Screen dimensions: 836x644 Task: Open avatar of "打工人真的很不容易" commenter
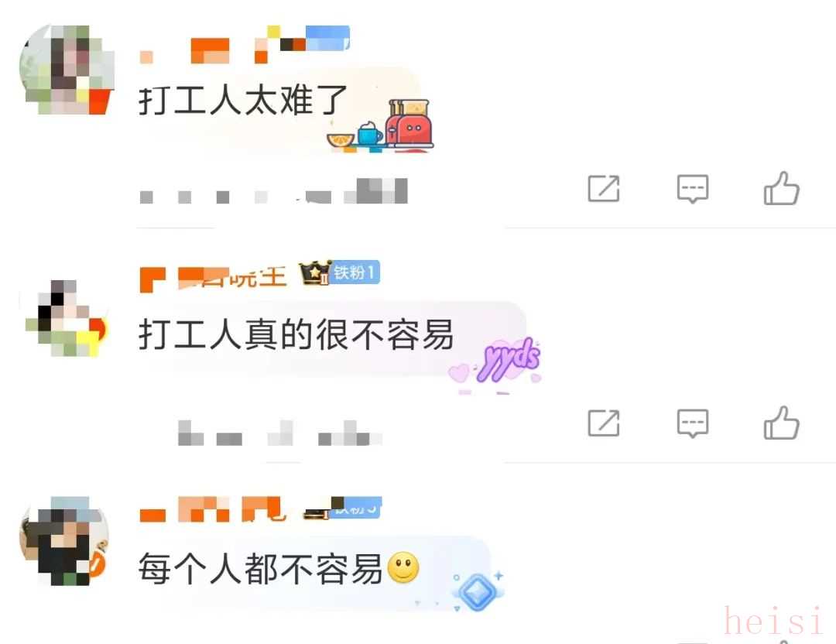(x=67, y=317)
